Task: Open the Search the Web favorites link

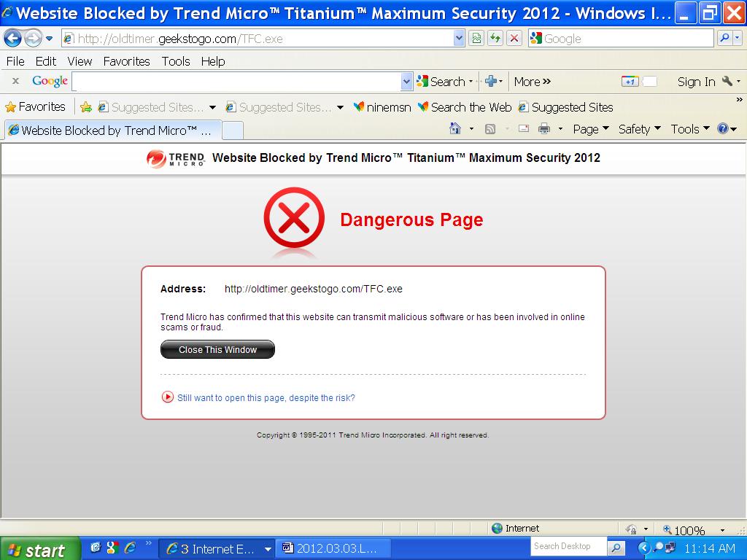Action: (465, 107)
